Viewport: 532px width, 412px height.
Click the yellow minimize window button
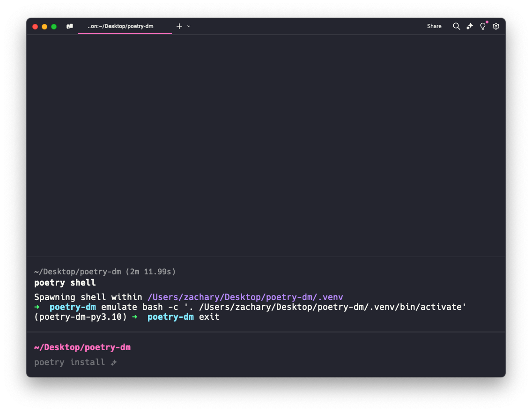pyautogui.click(x=44, y=26)
